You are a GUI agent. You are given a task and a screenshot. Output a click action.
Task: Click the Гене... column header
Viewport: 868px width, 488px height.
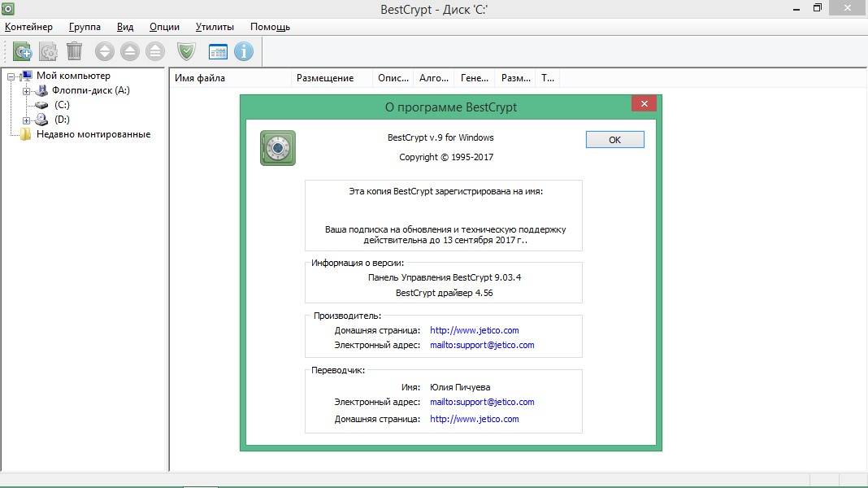pyautogui.click(x=475, y=78)
